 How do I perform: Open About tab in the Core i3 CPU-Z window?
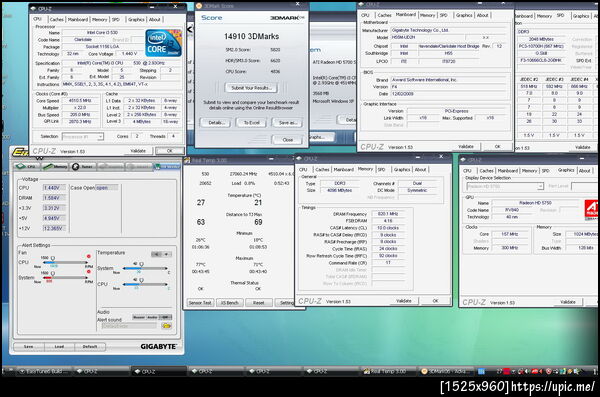[155, 20]
